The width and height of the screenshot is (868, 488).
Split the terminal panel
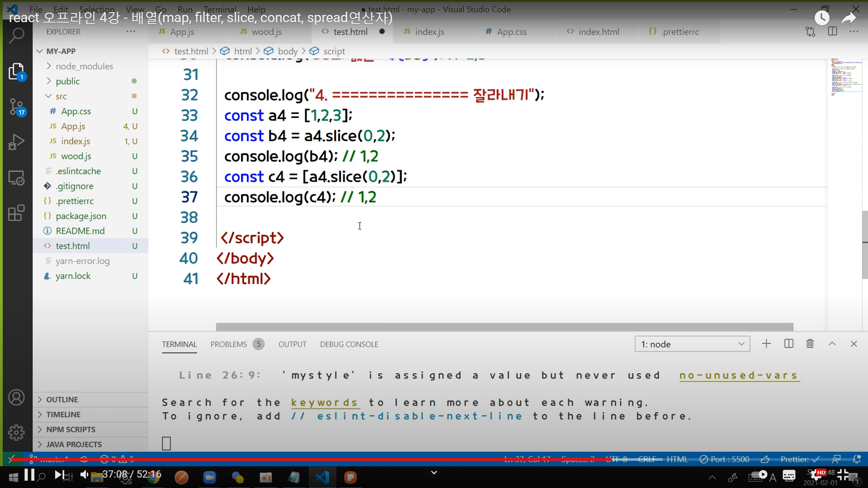789,344
